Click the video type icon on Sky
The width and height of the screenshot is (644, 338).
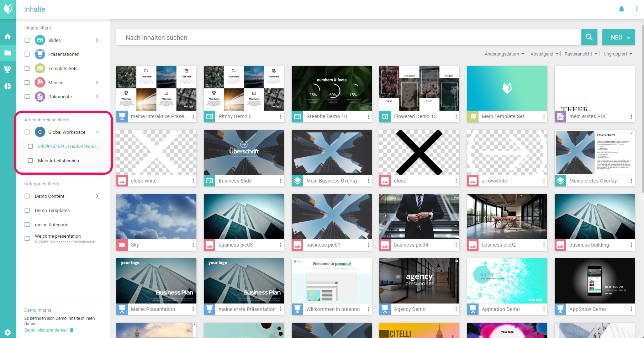click(x=122, y=245)
